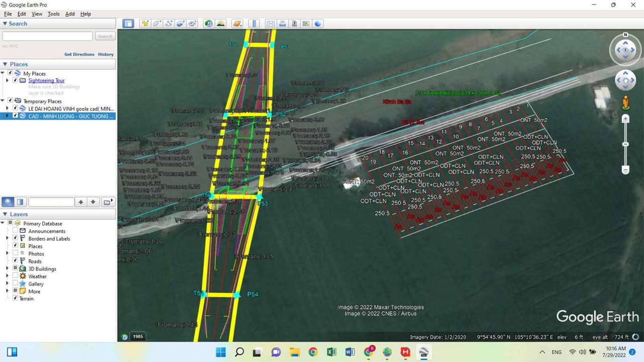The image size is (644, 362).
Task: Turn on the Weather layer checkbox
Action: [15, 276]
